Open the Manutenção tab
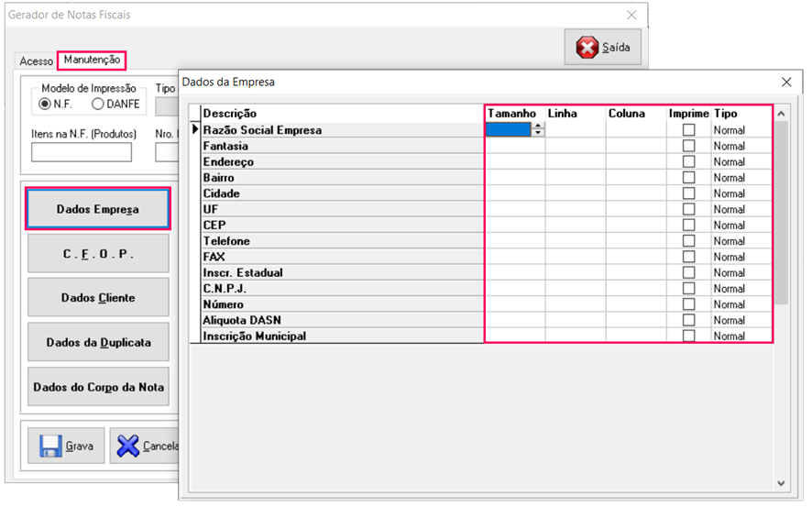This screenshot has width=812, height=507. 92,61
